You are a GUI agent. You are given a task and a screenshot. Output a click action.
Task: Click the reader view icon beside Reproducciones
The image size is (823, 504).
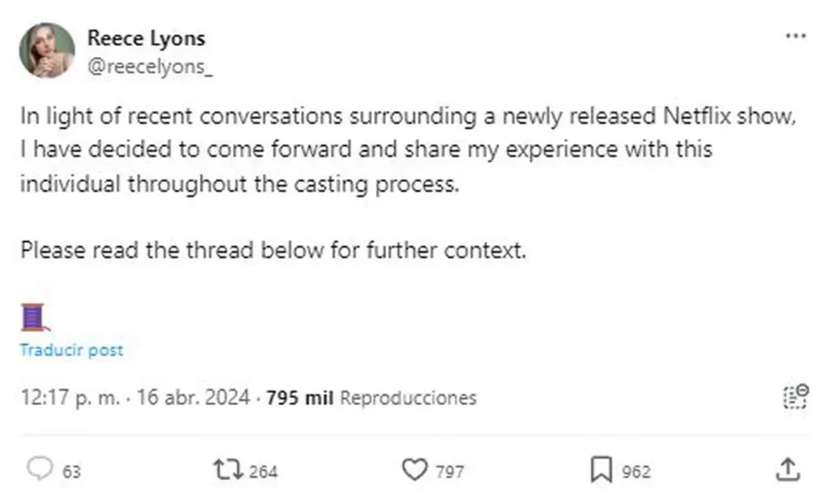[794, 398]
